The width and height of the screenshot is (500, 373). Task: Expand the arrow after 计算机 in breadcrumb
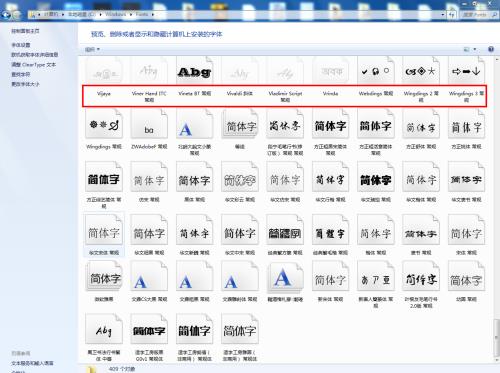click(63, 14)
